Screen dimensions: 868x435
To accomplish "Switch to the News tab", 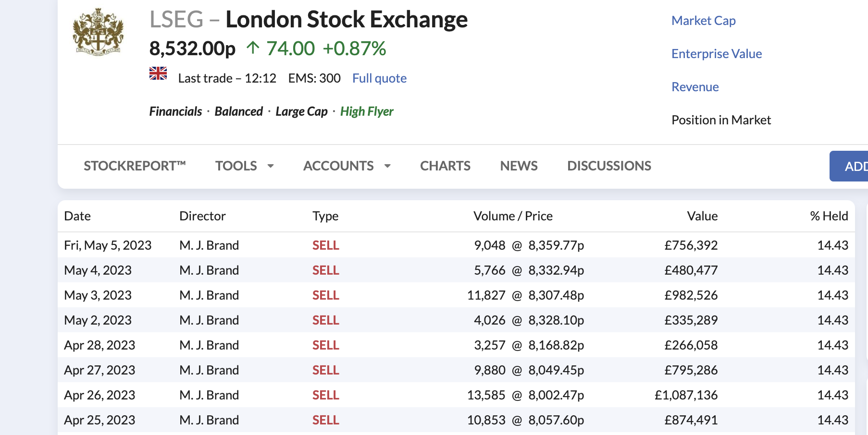I will coord(519,166).
